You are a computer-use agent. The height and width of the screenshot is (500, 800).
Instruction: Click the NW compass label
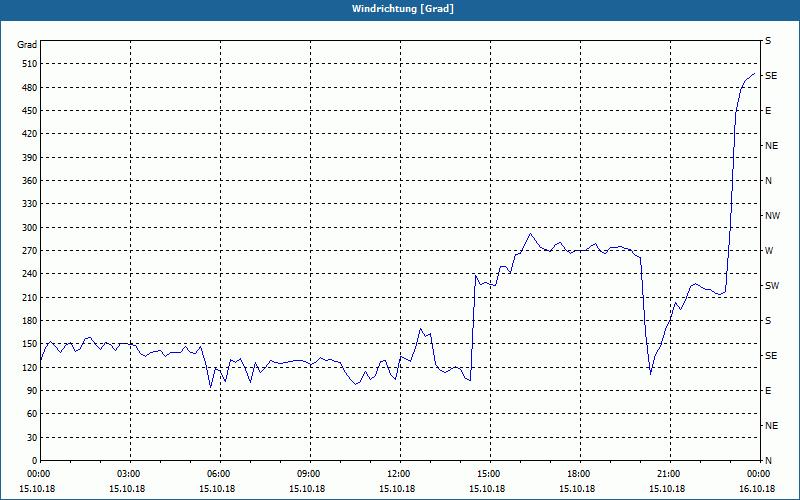pos(772,216)
